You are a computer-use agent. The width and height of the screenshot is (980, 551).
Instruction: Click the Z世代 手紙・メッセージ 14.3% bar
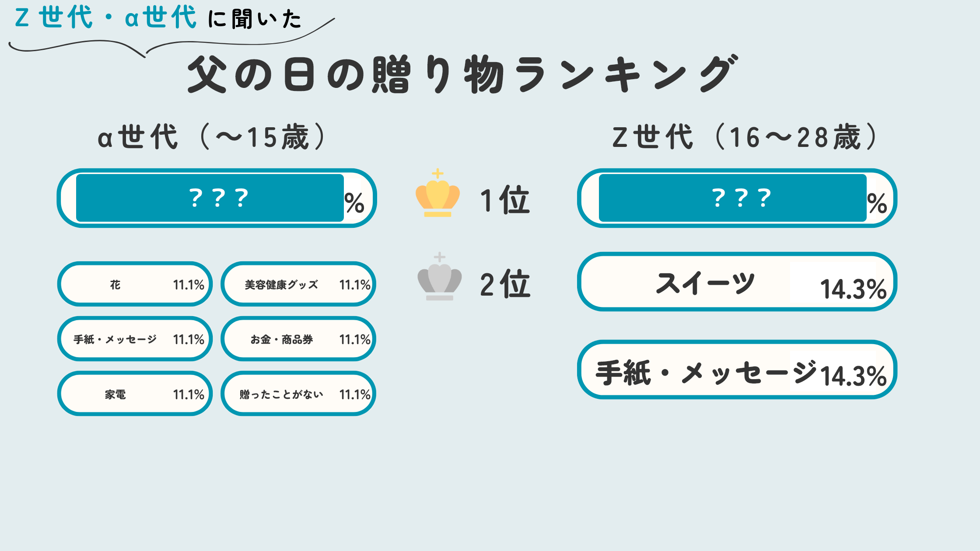737,370
